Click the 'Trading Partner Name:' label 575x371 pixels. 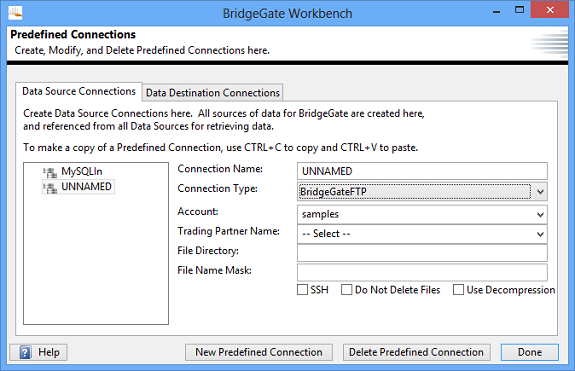[x=228, y=231]
